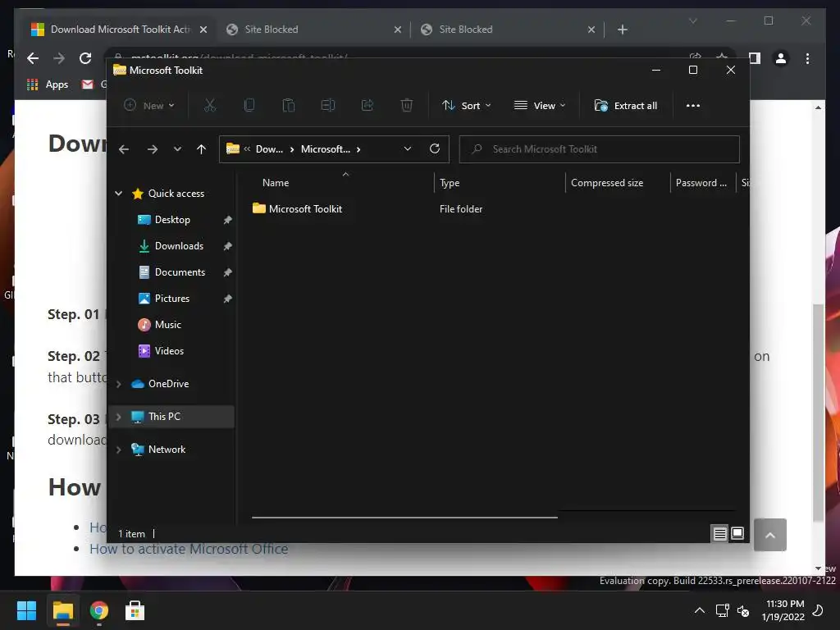Click the Chrome page vertical scrollbar
840x630 pixels.
click(818, 413)
